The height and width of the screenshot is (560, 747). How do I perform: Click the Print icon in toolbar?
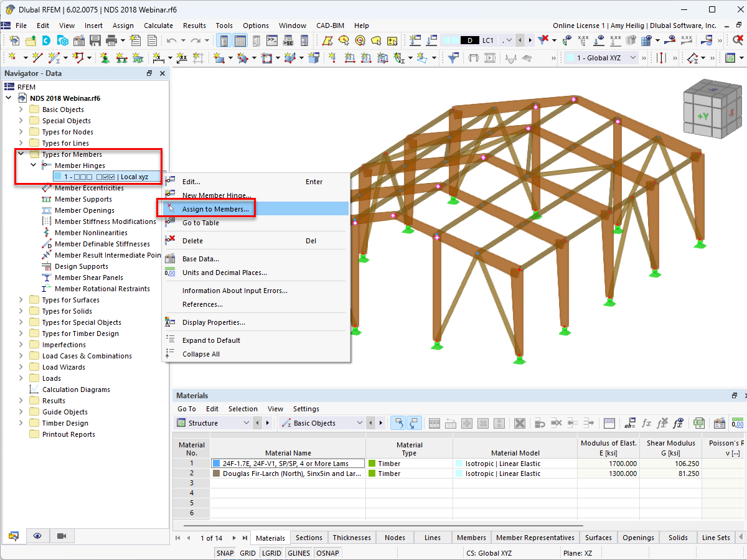click(x=111, y=40)
